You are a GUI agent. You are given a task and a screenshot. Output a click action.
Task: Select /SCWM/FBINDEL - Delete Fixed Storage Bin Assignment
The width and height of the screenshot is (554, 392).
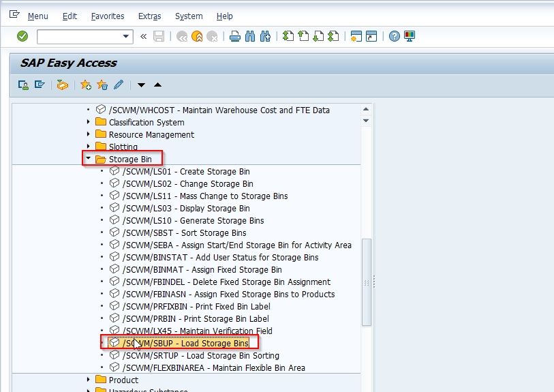[226, 282]
